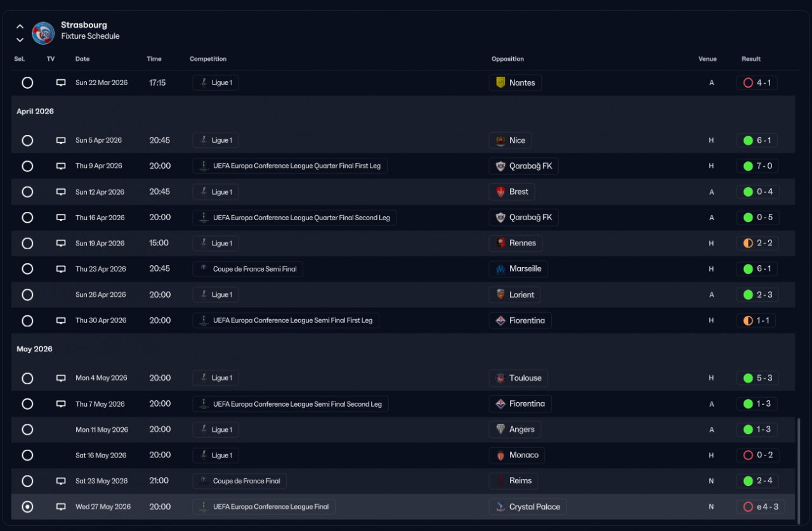
Task: Click the Brest club badge
Action: [x=501, y=192]
